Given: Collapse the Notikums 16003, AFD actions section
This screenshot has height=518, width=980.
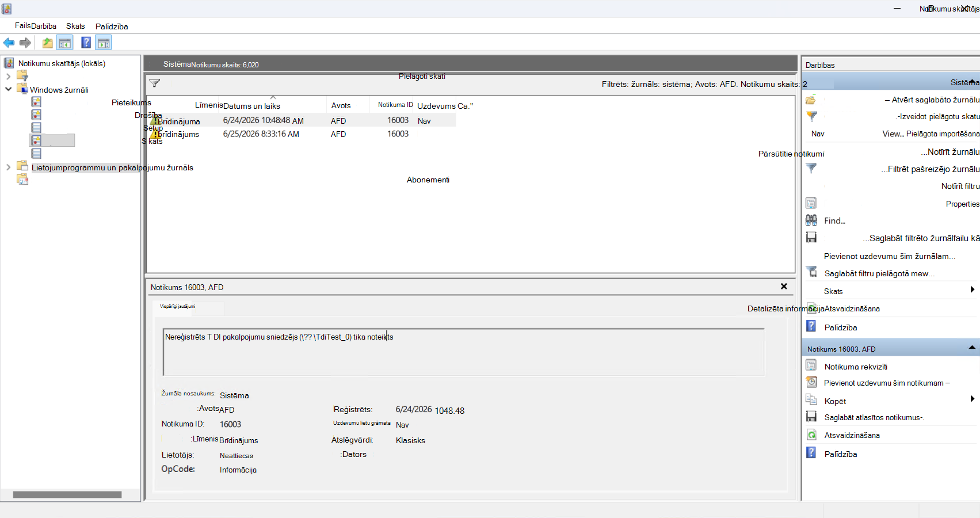Looking at the screenshot, I should click(x=972, y=348).
